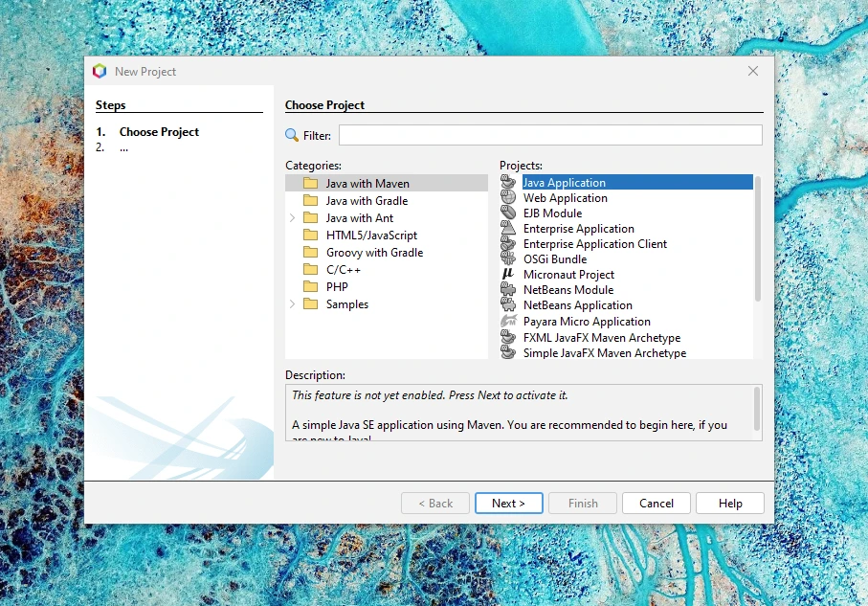Select the Java with Gradle category
868x606 pixels.
(x=387, y=200)
